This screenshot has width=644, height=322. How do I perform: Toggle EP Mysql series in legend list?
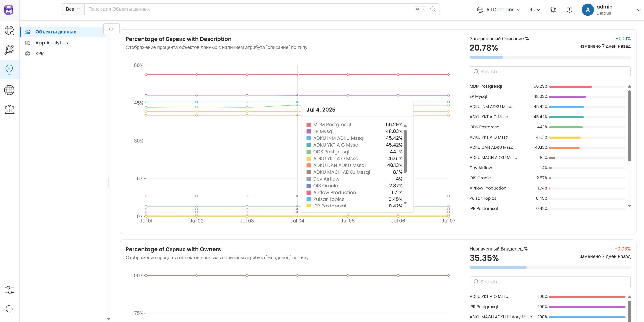[x=478, y=97]
